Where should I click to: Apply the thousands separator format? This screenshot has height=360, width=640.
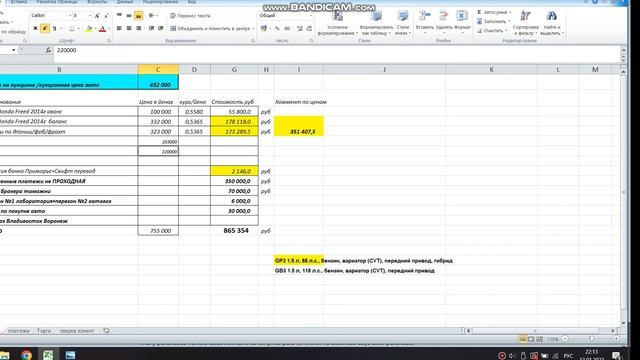coord(287,29)
